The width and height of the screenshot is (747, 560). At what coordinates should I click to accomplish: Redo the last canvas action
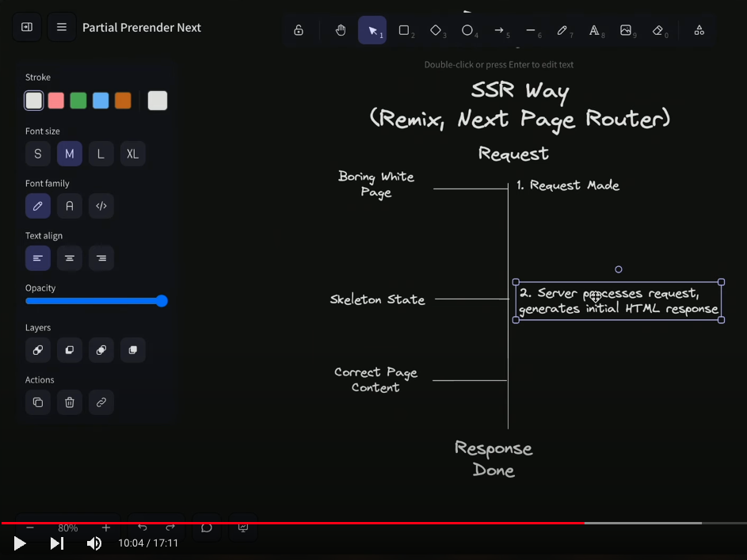pyautogui.click(x=170, y=528)
